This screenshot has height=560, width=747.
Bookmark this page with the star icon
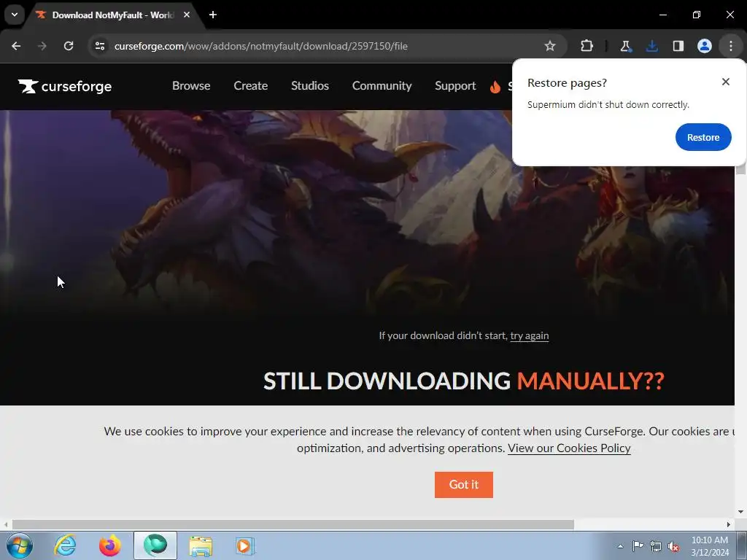(550, 46)
